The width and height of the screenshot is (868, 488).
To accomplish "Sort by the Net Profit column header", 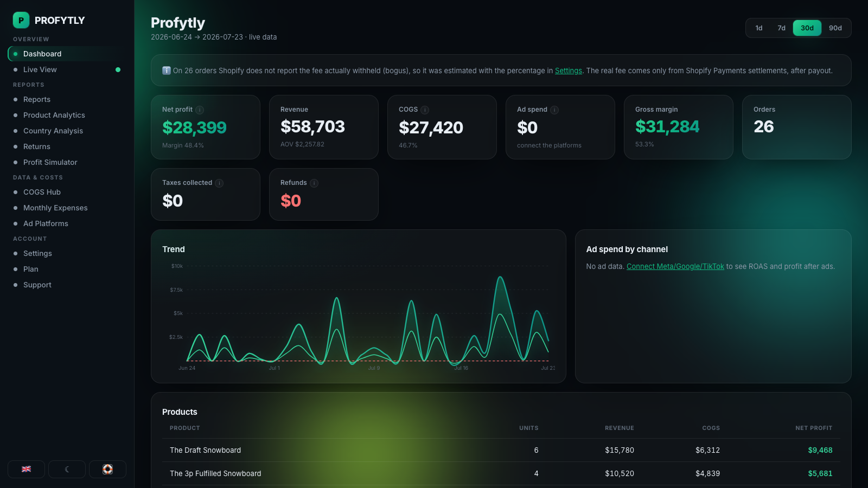I will [x=814, y=428].
